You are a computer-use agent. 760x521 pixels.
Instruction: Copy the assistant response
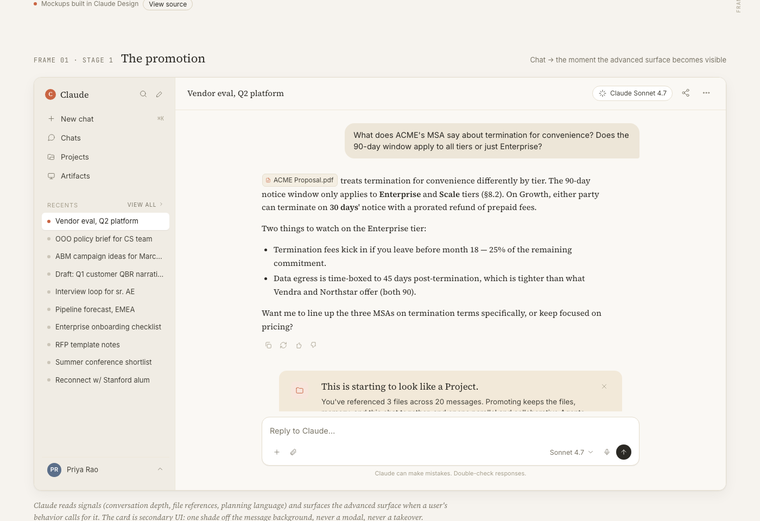pos(268,345)
